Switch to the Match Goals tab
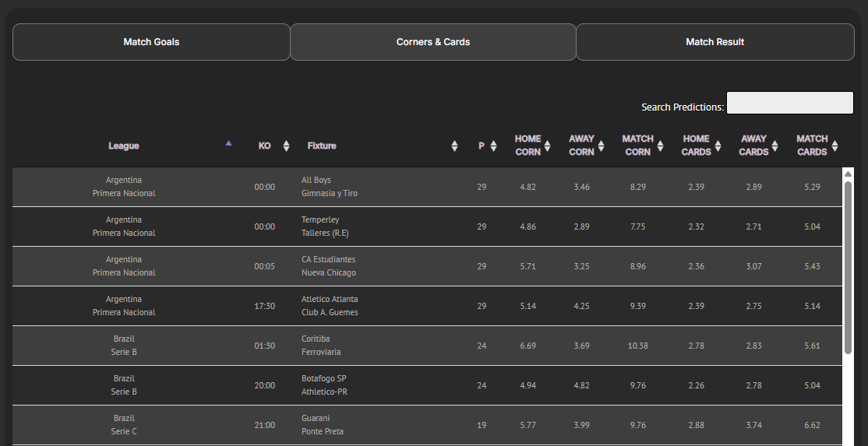The image size is (868, 446). 151,42
